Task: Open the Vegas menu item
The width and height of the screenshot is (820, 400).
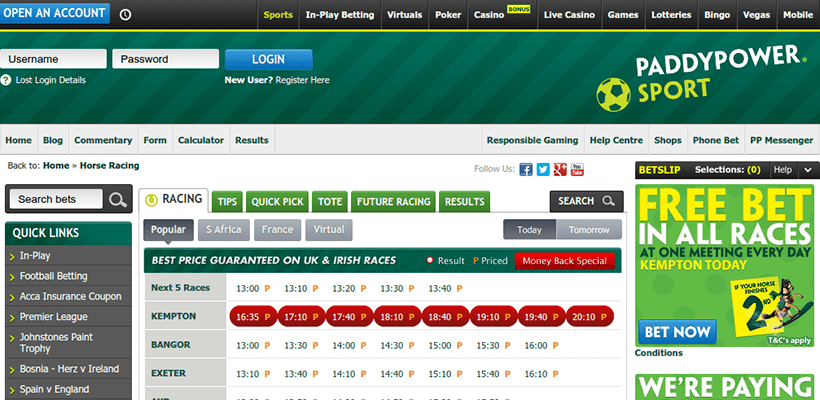Action: click(756, 15)
